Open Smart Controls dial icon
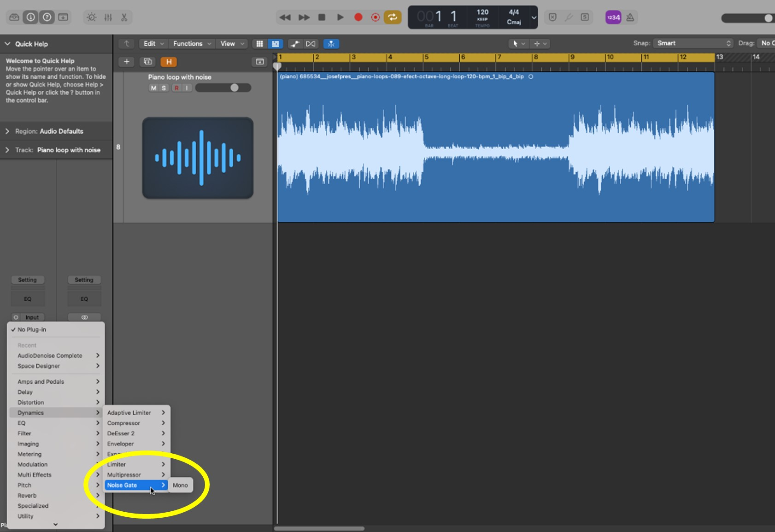This screenshot has height=532, width=775. click(x=92, y=18)
